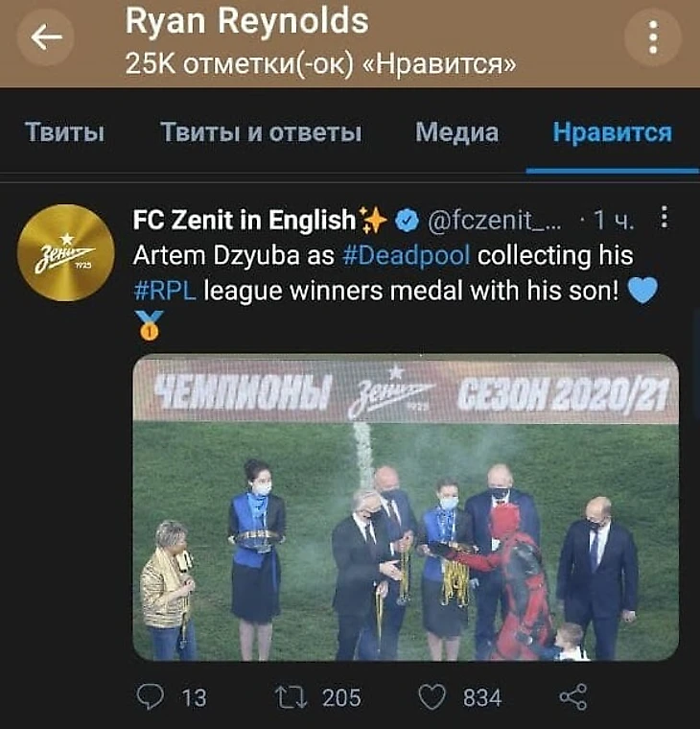Tap the reply speech bubble icon
The image size is (700, 729).
pyautogui.click(x=151, y=696)
